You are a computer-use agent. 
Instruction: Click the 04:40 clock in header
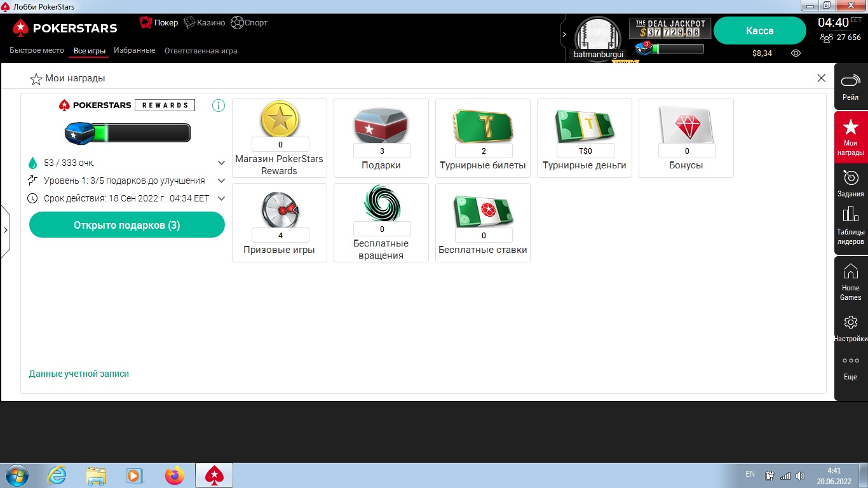click(833, 22)
